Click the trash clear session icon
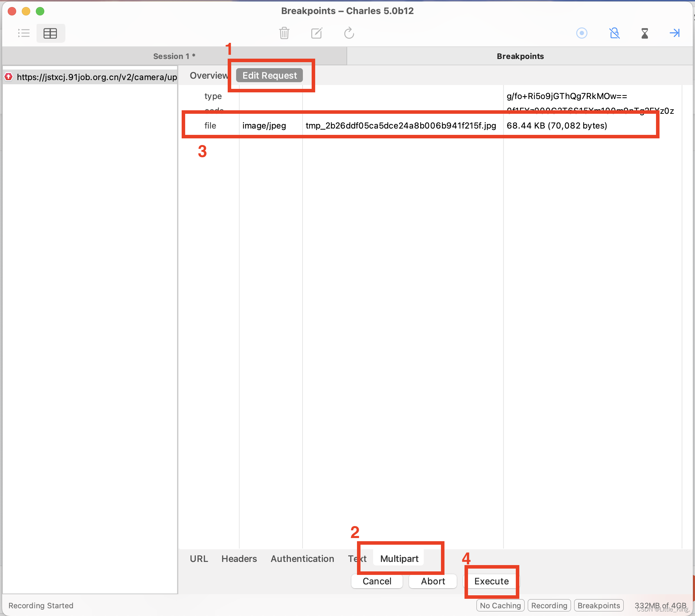Image resolution: width=695 pixels, height=616 pixels. pyautogui.click(x=284, y=33)
